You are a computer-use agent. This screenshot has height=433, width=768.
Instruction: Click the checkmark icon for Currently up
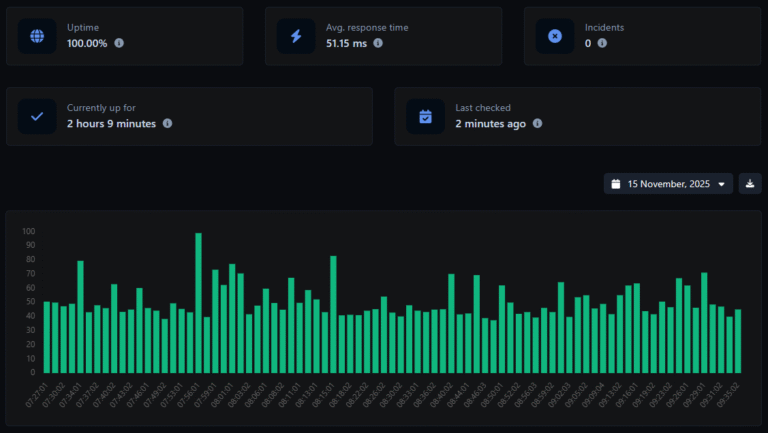point(37,116)
